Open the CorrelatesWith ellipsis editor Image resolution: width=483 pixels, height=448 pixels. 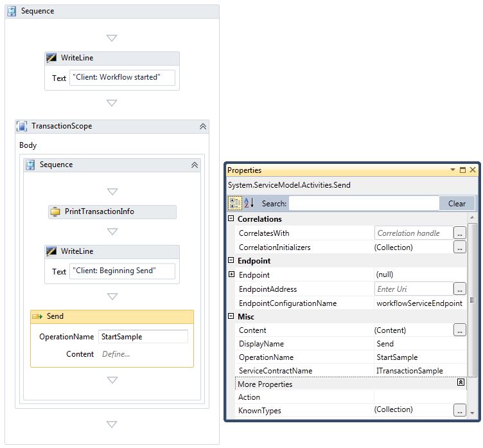coord(460,233)
